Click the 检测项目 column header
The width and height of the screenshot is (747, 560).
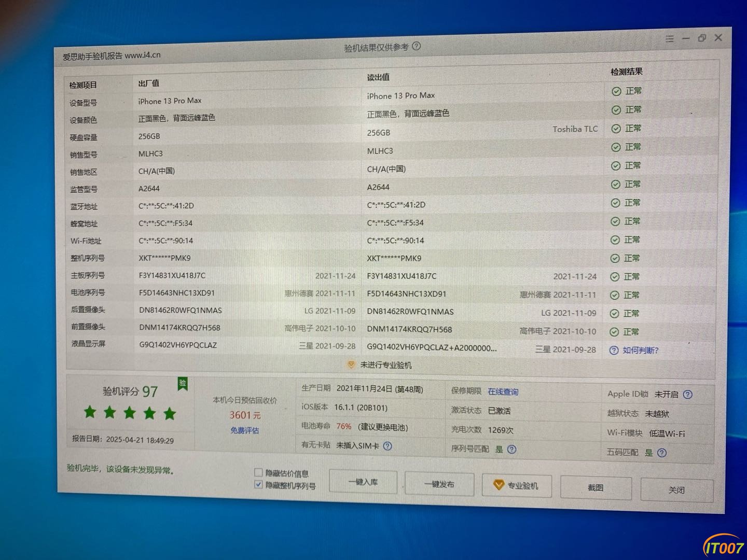click(x=83, y=85)
